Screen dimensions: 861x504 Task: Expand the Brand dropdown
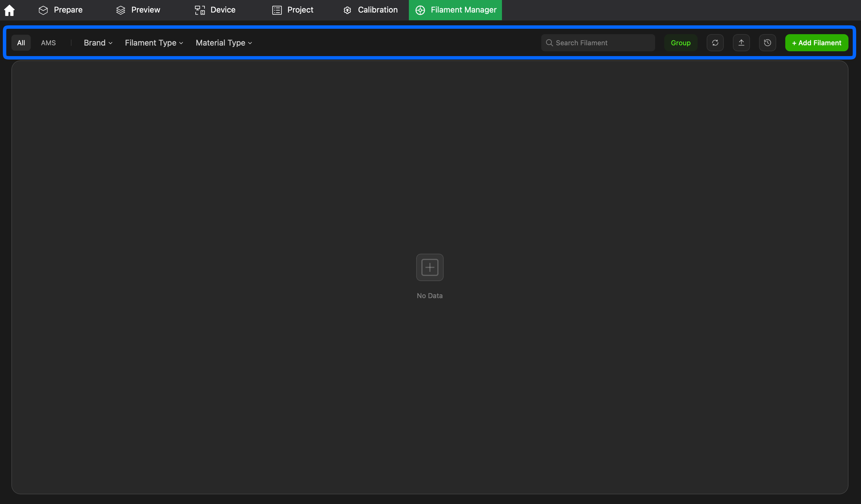pyautogui.click(x=98, y=43)
